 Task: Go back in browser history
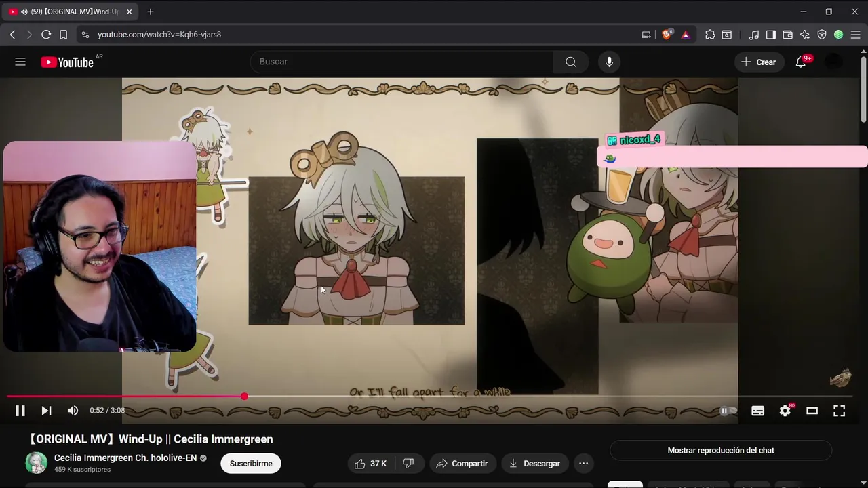coord(12,35)
